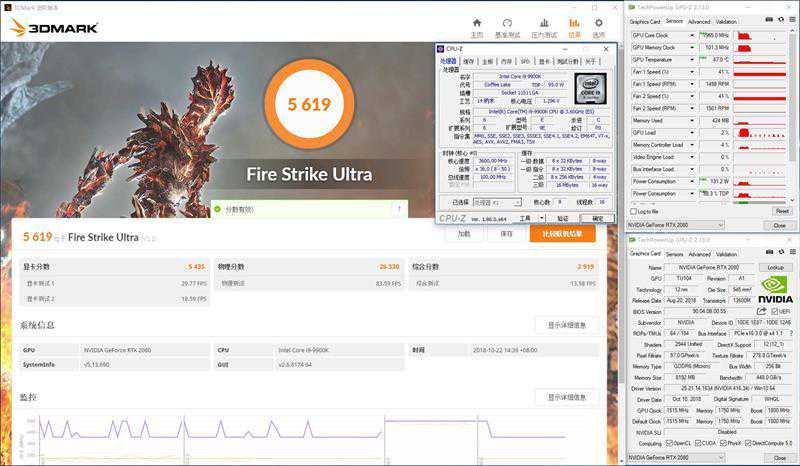Click the Reset button in GPU-Z sensors
The image size is (800, 466).
point(781,211)
